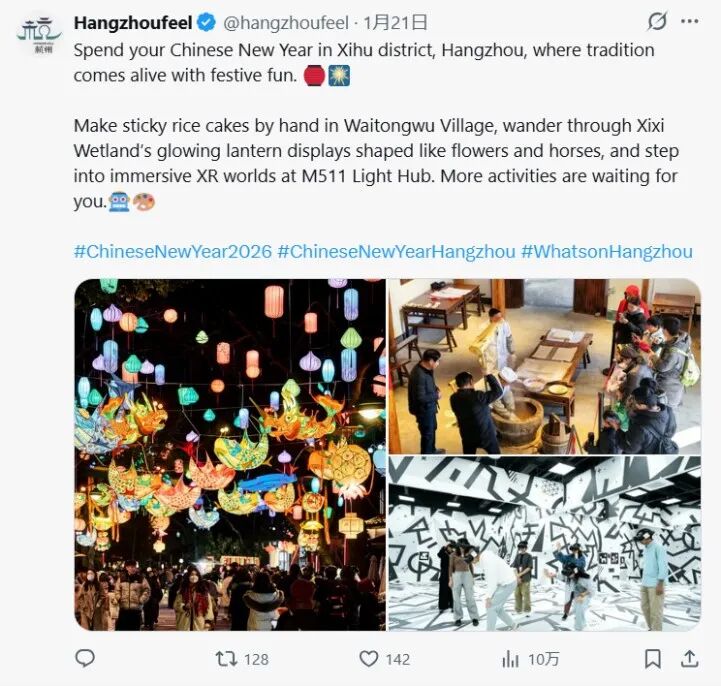Open the #WhatsonHangzhou hashtag
721x686 pixels.
[x=607, y=252]
